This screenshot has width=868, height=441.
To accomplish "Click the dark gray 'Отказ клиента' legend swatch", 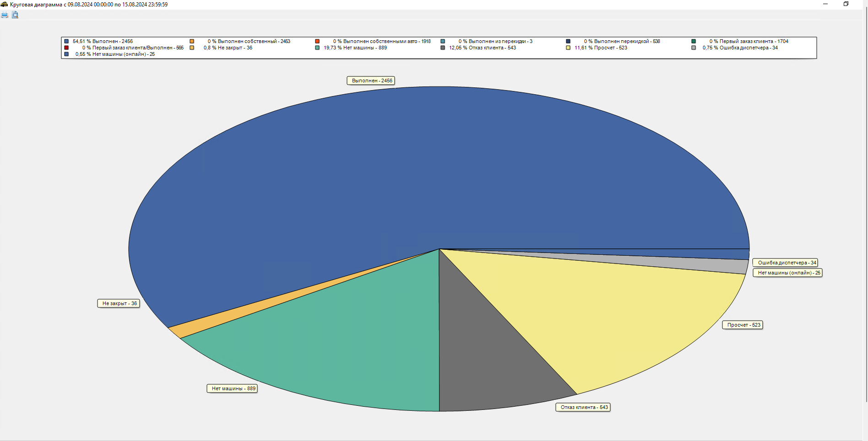I will click(x=443, y=48).
